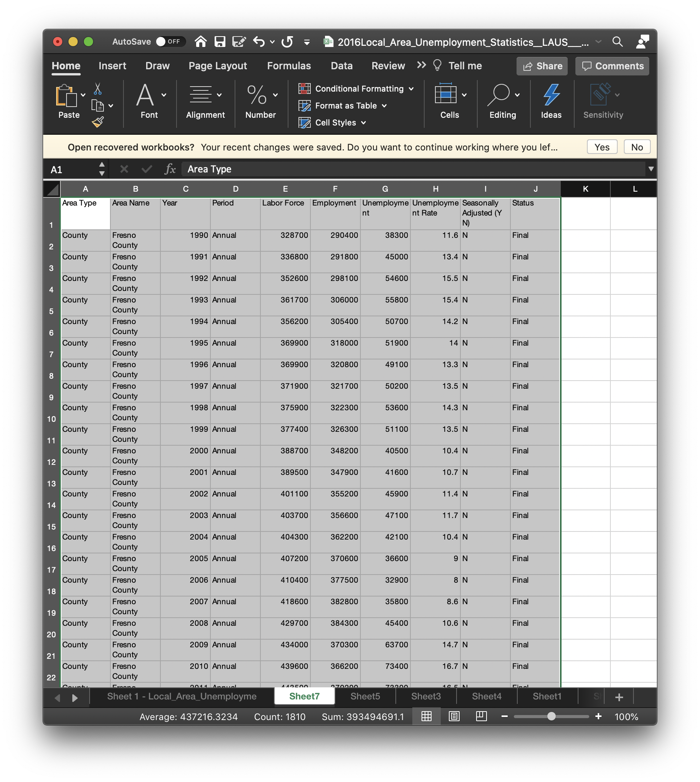700x782 pixels.
Task: Toggle the AutoSave switch
Action: click(170, 42)
